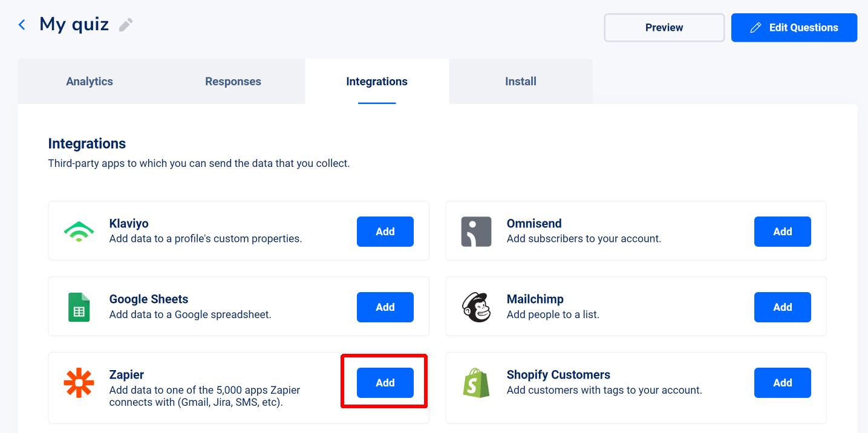This screenshot has width=868, height=433.
Task: Add the Mailchimp integration
Action: point(783,307)
